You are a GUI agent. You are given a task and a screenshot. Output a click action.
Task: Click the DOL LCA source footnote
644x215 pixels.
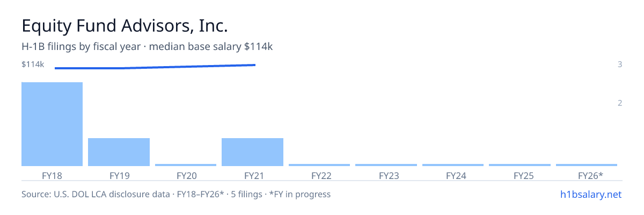176,194
